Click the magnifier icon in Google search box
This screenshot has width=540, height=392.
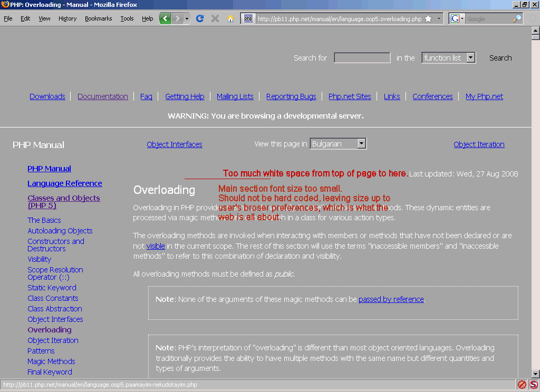point(517,18)
